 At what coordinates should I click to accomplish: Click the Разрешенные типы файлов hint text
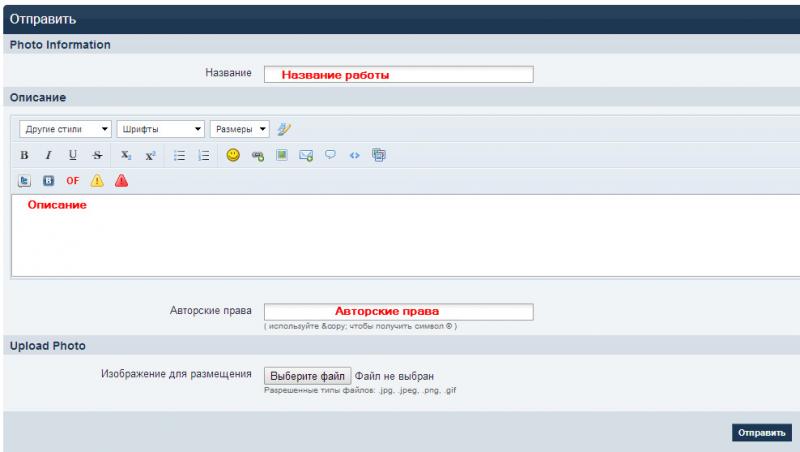pos(360,390)
